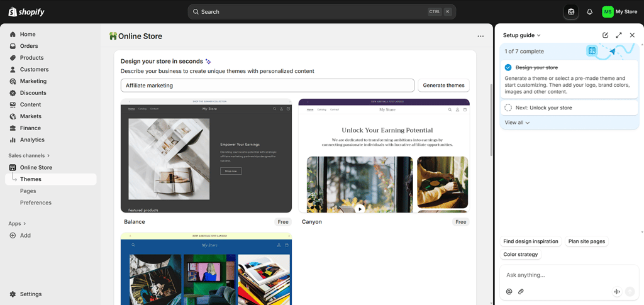Click the Products tag icon
The image size is (644, 305).
tap(13, 58)
